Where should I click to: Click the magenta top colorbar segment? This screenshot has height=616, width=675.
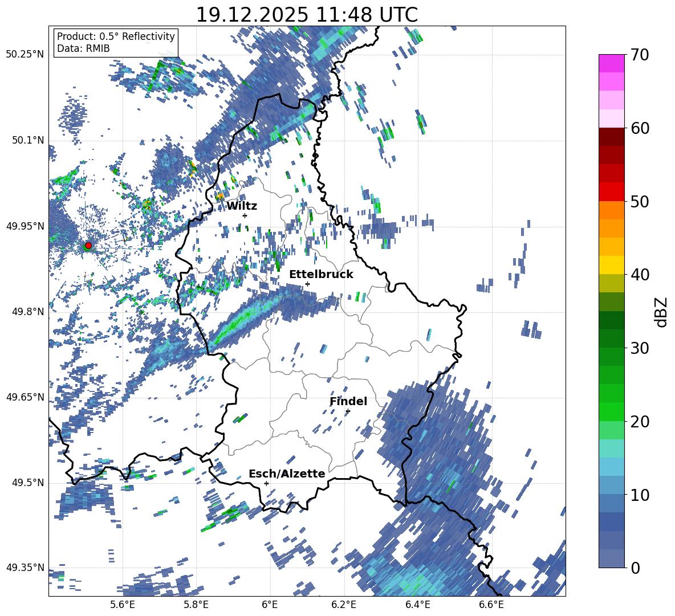coord(611,63)
